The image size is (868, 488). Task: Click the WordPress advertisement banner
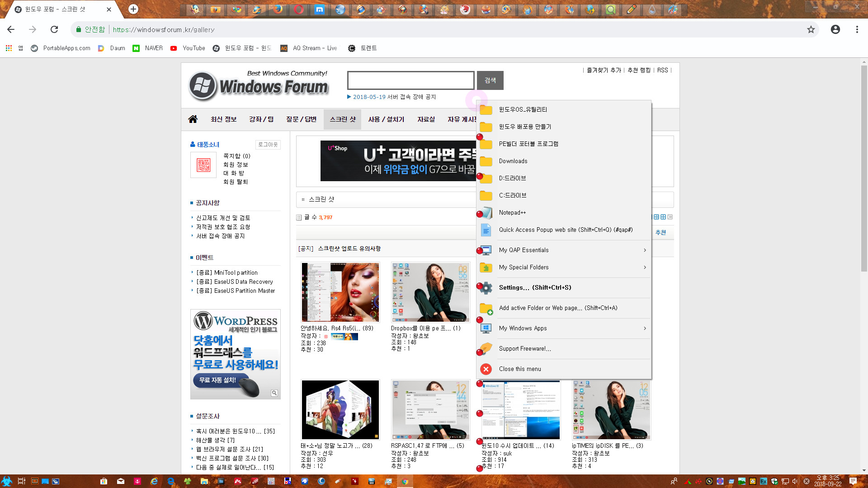point(236,354)
